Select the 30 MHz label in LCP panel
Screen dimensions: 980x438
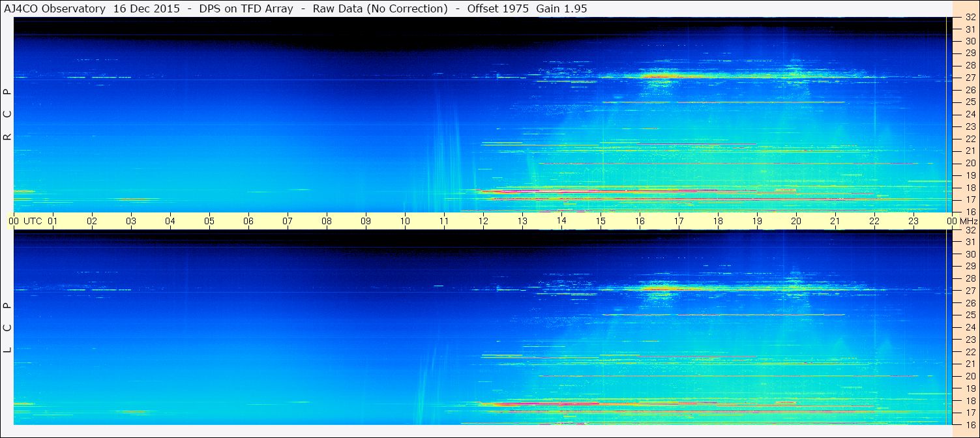(x=970, y=254)
